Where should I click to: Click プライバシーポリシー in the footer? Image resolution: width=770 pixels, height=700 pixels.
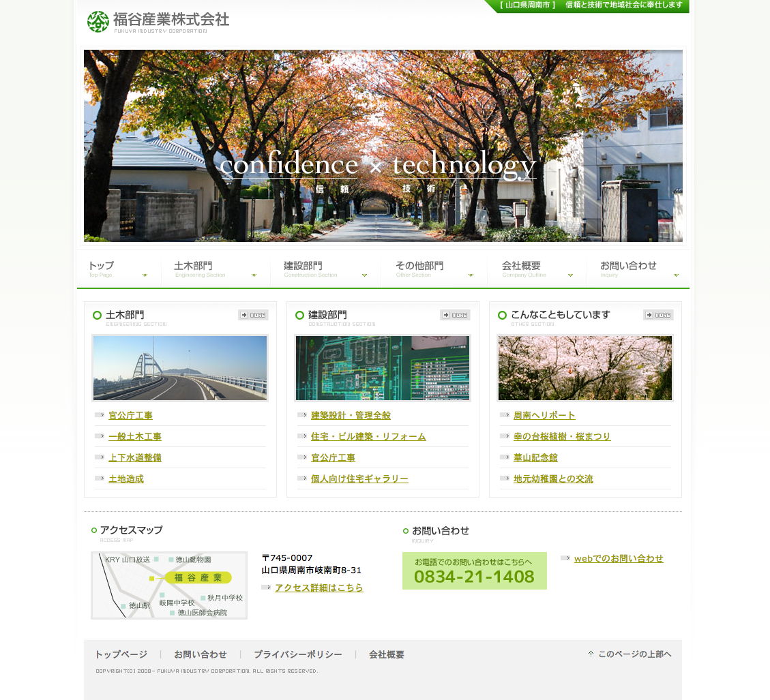click(x=298, y=654)
